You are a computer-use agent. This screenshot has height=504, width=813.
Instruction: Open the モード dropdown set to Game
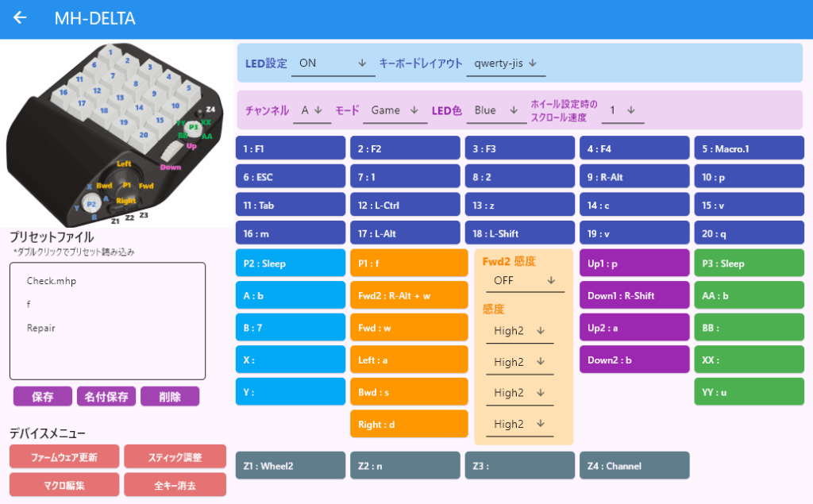pyautogui.click(x=395, y=110)
